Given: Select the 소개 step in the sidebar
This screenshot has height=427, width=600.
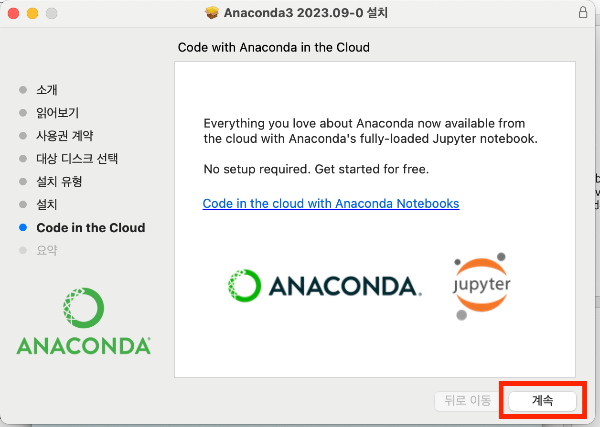Looking at the screenshot, I should click(47, 90).
